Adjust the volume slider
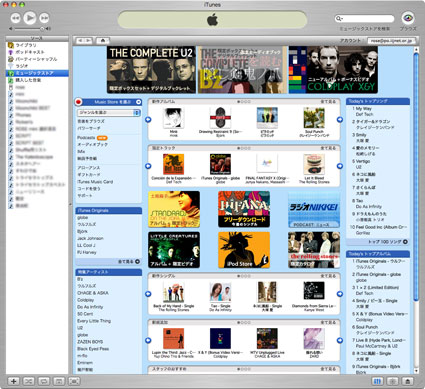The image size is (425, 389). coord(29,29)
